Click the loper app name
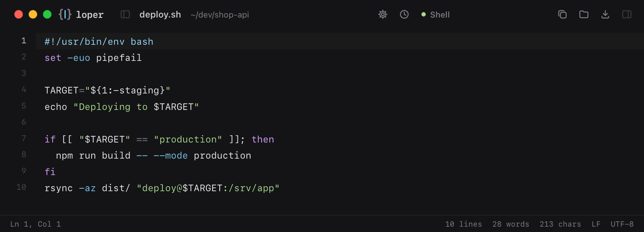This screenshot has width=644, height=232. click(90, 15)
